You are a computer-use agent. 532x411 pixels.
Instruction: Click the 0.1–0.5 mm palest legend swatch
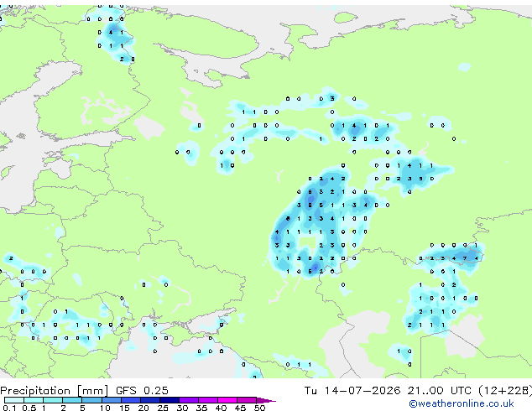[14, 400]
